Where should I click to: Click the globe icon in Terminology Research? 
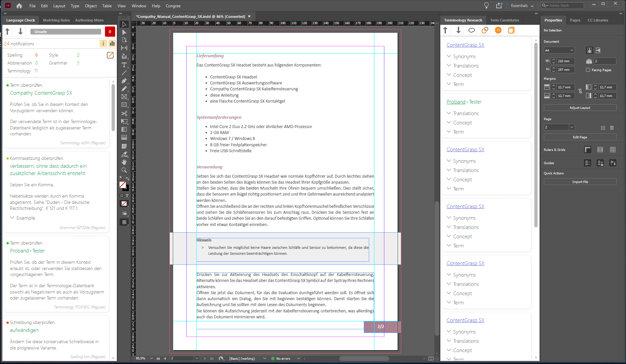tap(498, 30)
